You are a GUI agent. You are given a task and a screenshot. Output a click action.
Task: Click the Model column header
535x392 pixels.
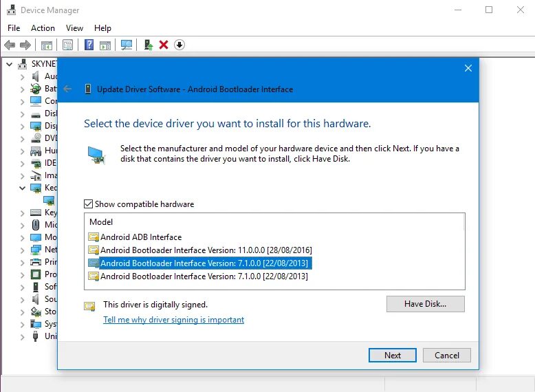(101, 222)
